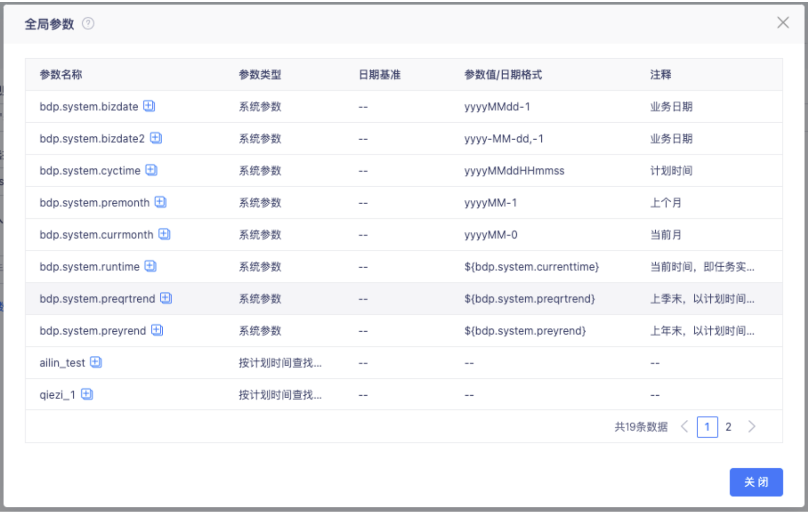Click copy icon next to bdp.system.preqrtrend

[166, 298]
